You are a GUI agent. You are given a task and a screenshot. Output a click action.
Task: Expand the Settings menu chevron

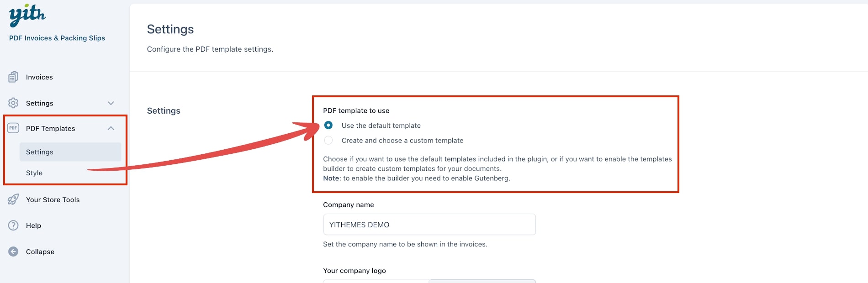tap(111, 103)
